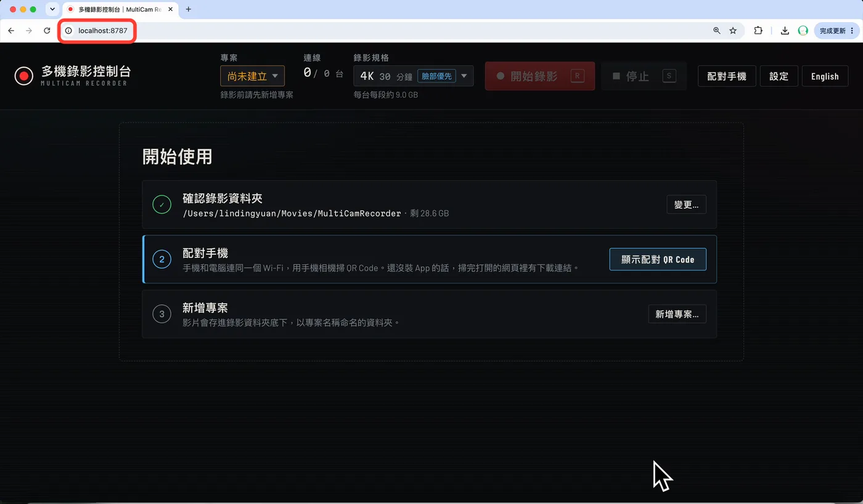Click the step 3 circle for 新增專案

[162, 314]
